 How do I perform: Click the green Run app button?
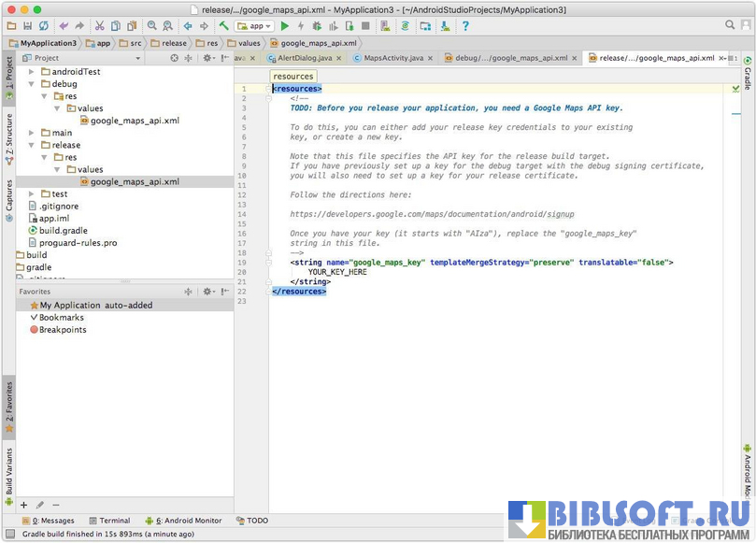coord(285,26)
